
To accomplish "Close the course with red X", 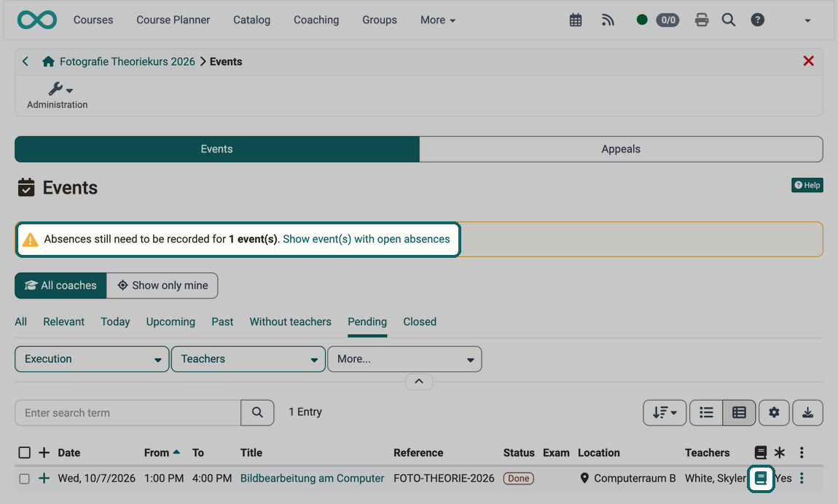I will pos(809,61).
